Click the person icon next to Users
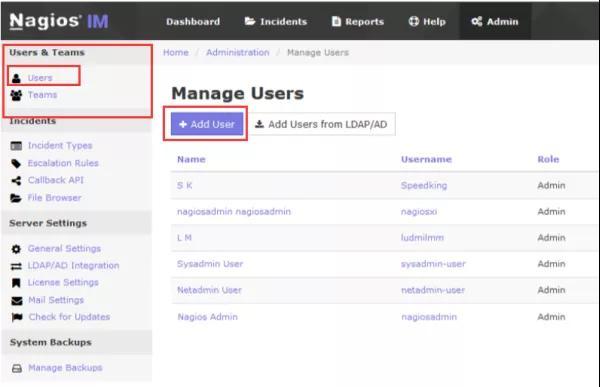This screenshot has height=387, width=600. click(x=16, y=78)
